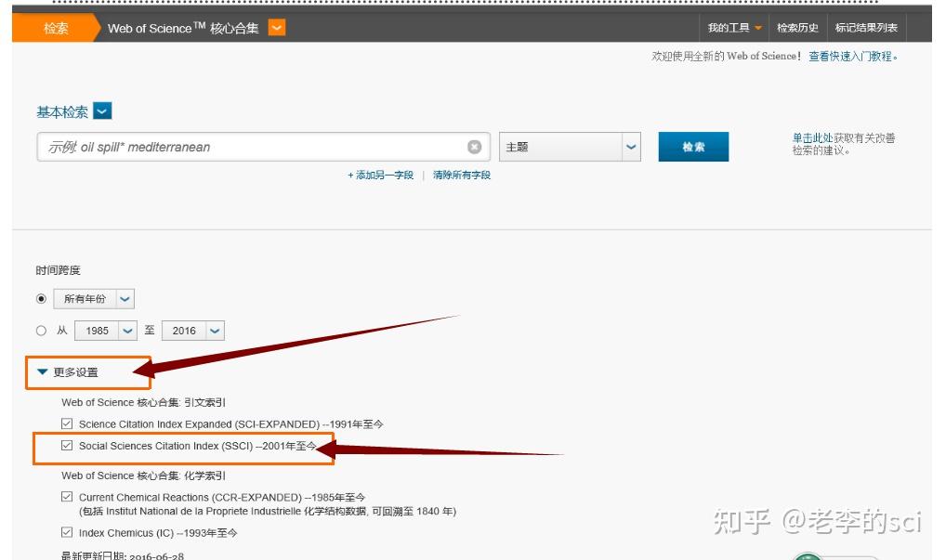Image resolution: width=946 pixels, height=560 pixels.
Task: Open the orange arrow next to 核心合集
Action: pos(274,28)
